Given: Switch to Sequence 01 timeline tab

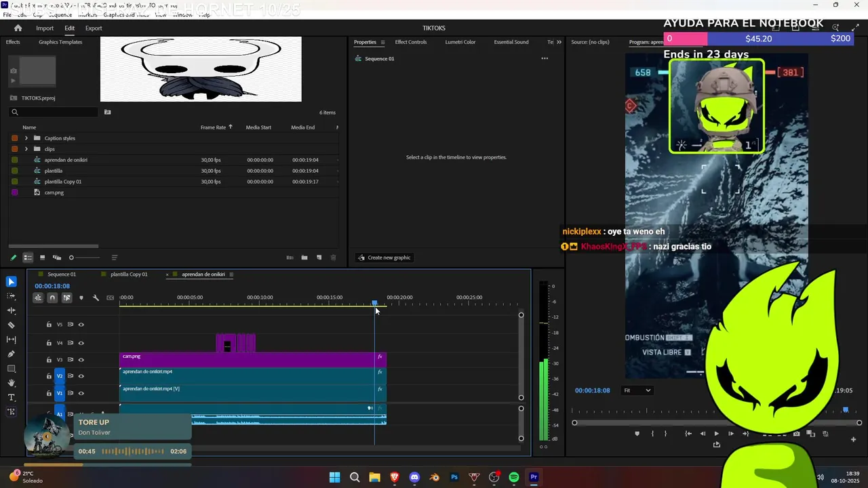Looking at the screenshot, I should pos(62,274).
